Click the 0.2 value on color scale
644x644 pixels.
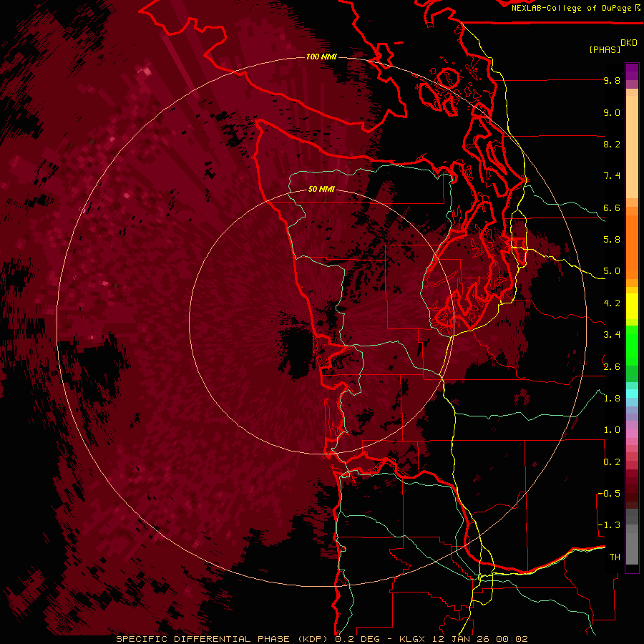[612, 462]
